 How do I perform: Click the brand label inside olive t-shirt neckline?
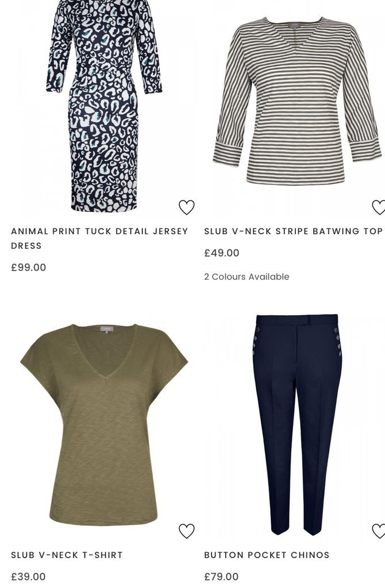click(106, 329)
